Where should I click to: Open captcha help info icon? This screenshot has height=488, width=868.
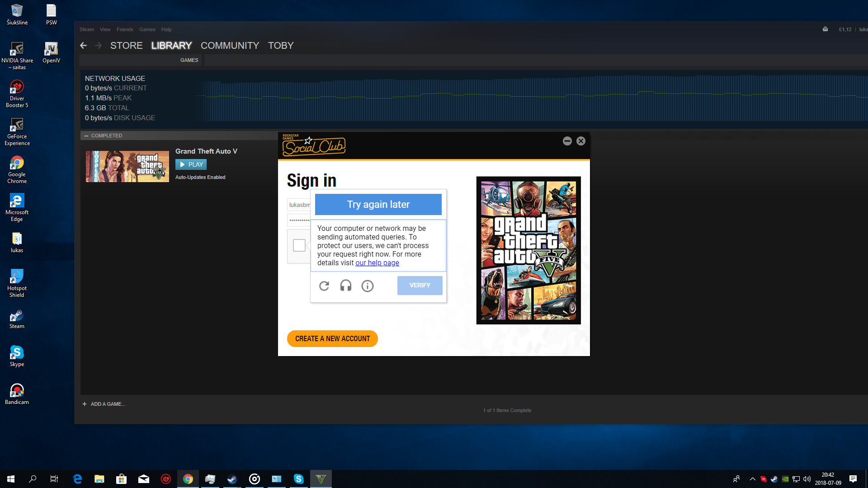click(368, 286)
